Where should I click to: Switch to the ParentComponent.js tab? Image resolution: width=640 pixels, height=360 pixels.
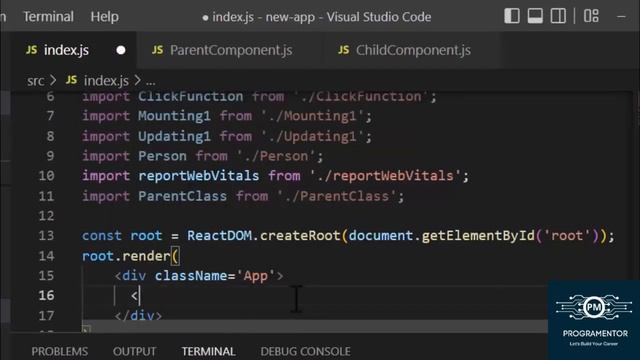(231, 50)
